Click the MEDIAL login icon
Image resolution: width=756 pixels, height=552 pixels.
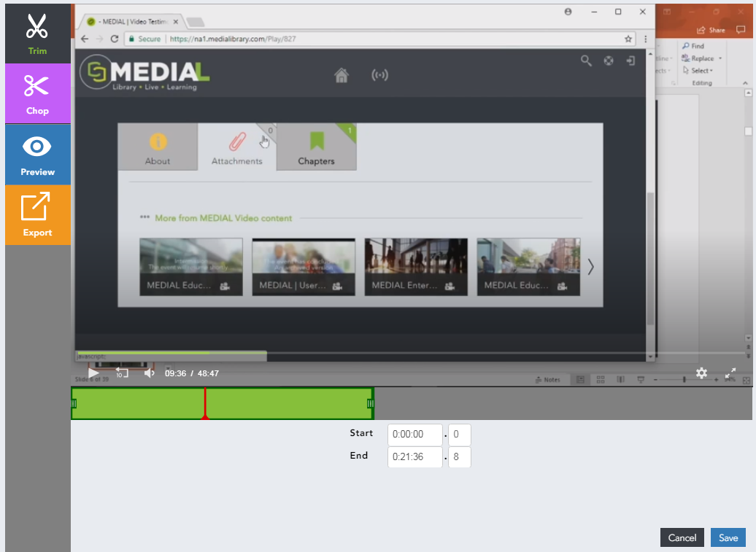pyautogui.click(x=630, y=61)
